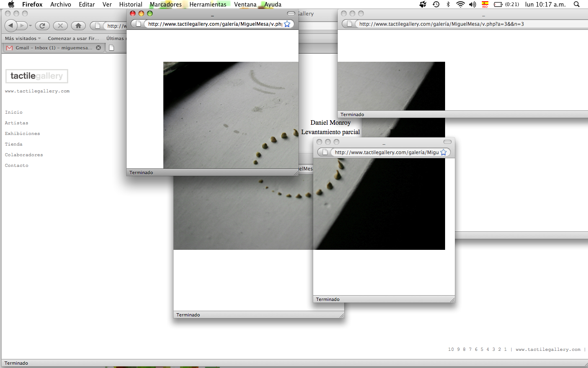This screenshot has width=588, height=368.
Task: Toggle toolbar pill button in lower-right popup
Action: coord(448,142)
